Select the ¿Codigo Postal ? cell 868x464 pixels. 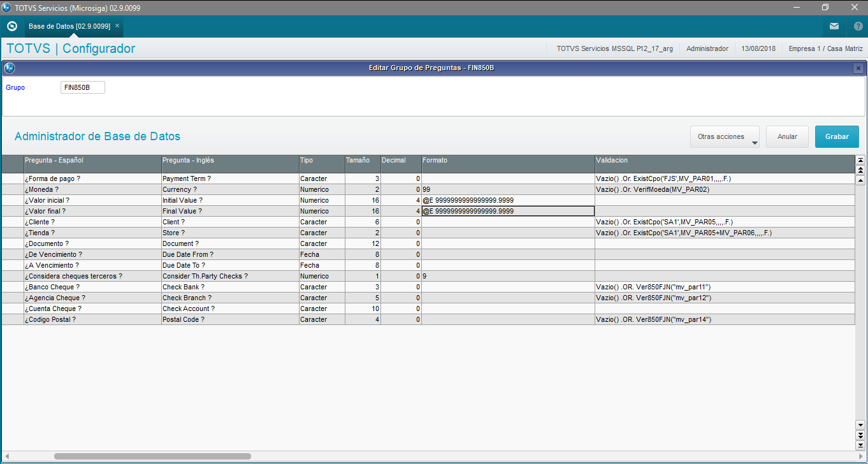pyautogui.click(x=92, y=320)
